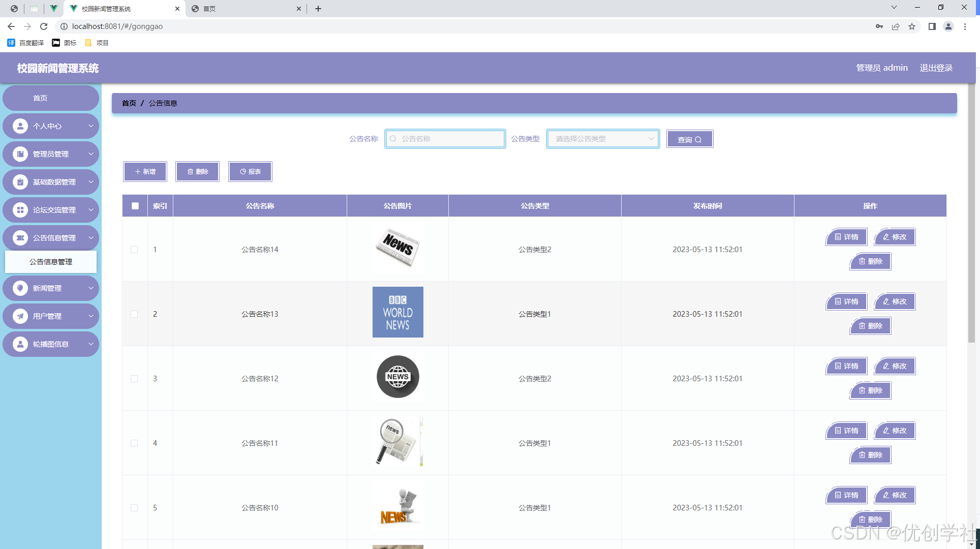Click the 个人中心 sidebar user icon
980x549 pixels.
point(20,126)
